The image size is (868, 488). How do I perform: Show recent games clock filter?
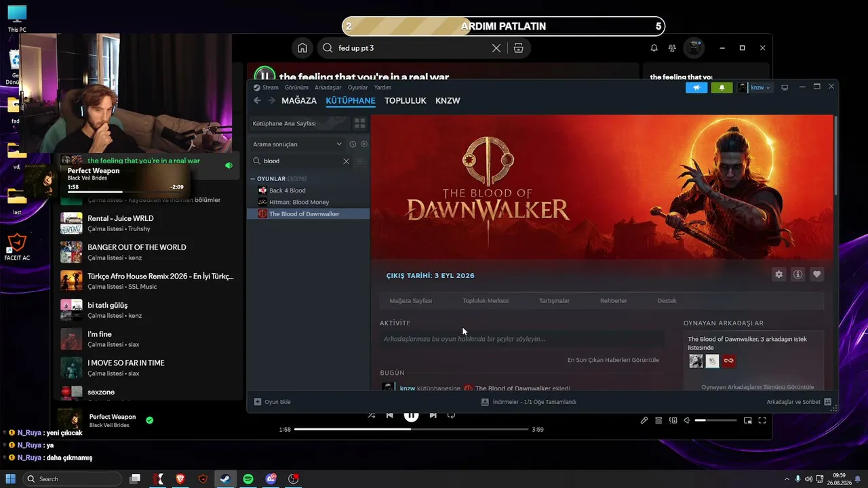point(353,144)
